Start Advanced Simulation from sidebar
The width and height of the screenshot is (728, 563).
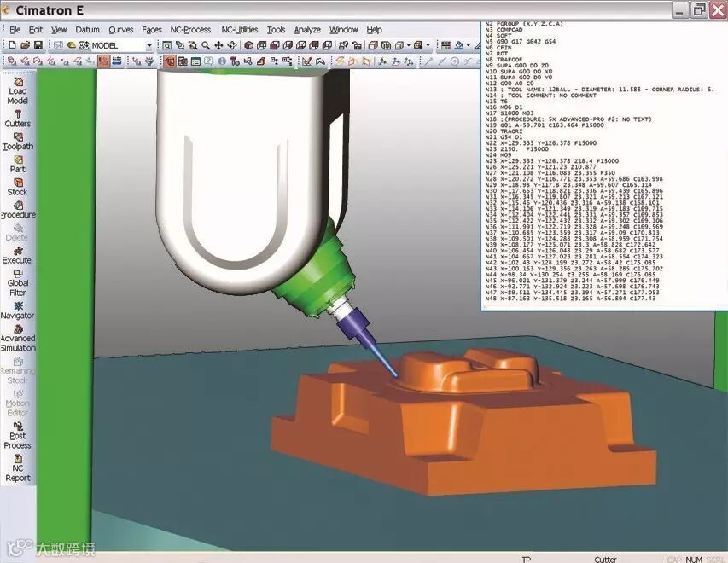(18, 338)
